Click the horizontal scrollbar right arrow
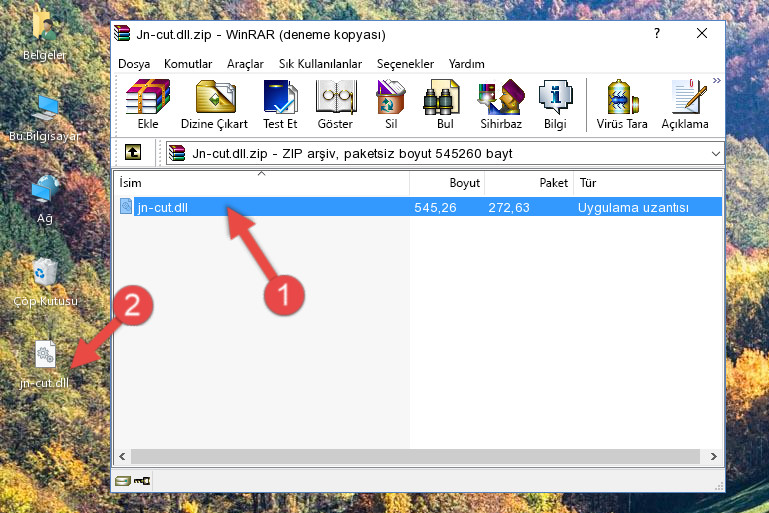769x513 pixels. [714, 457]
